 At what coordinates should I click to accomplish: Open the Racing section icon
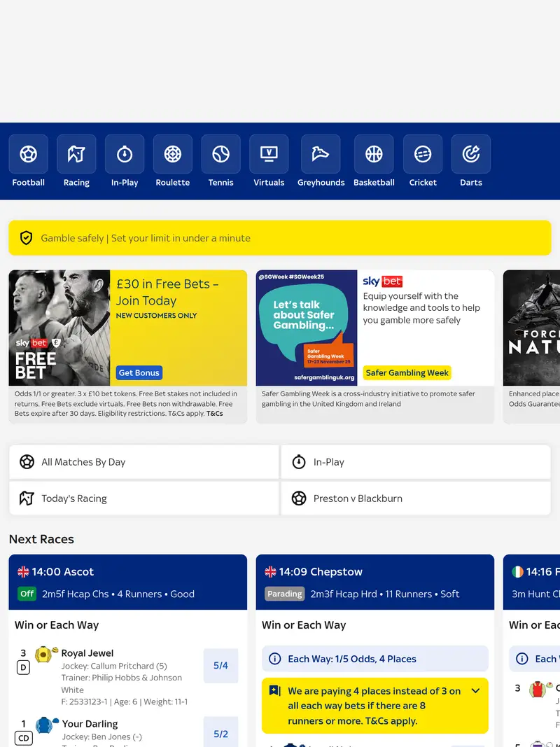pos(76,154)
